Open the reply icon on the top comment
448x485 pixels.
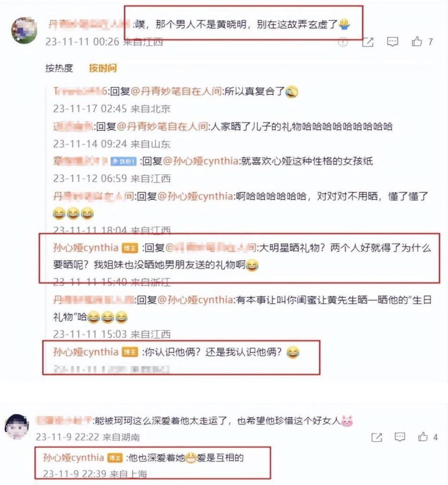(392, 42)
